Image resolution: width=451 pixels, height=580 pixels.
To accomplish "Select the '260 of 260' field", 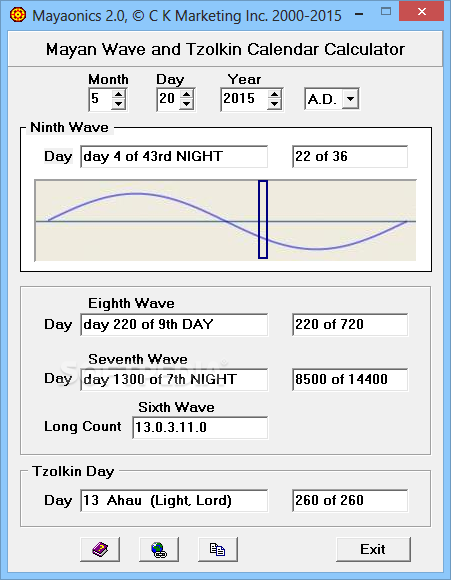I will point(350,500).
